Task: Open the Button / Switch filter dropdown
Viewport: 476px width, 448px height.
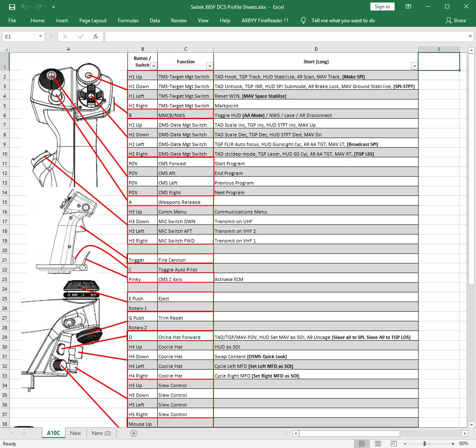Action: [x=153, y=66]
